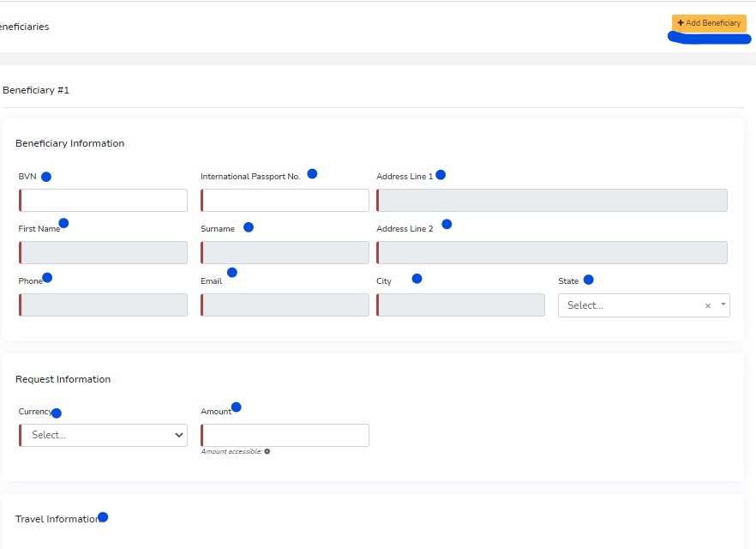Click the Surname field label
The image size is (756, 549).
(x=218, y=229)
